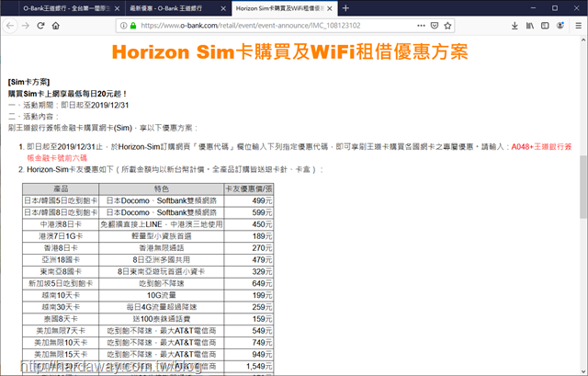Screen dimensions: 588x376
Task: Click product cell 港澳7日1G卡
Action: 61,236
